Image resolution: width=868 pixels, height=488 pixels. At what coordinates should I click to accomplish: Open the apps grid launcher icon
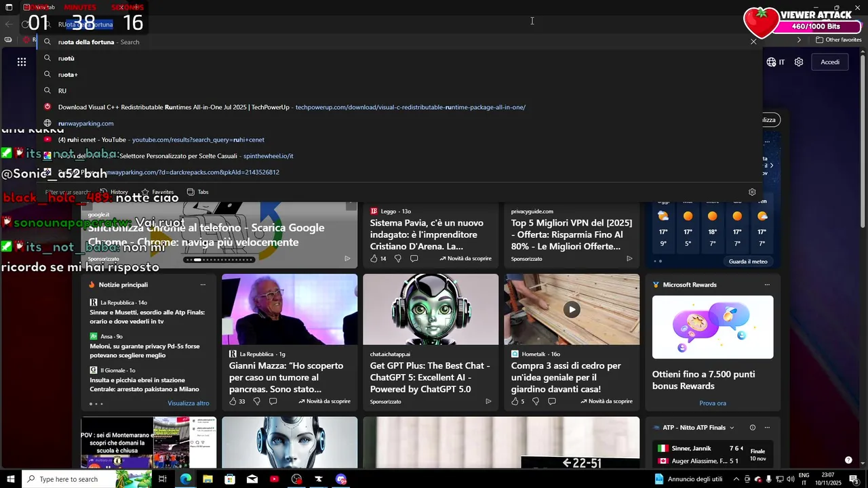tap(22, 62)
